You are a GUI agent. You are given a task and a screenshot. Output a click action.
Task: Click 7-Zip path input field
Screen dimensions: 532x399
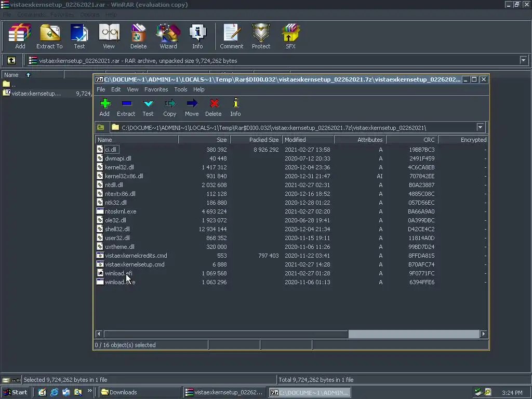294,127
